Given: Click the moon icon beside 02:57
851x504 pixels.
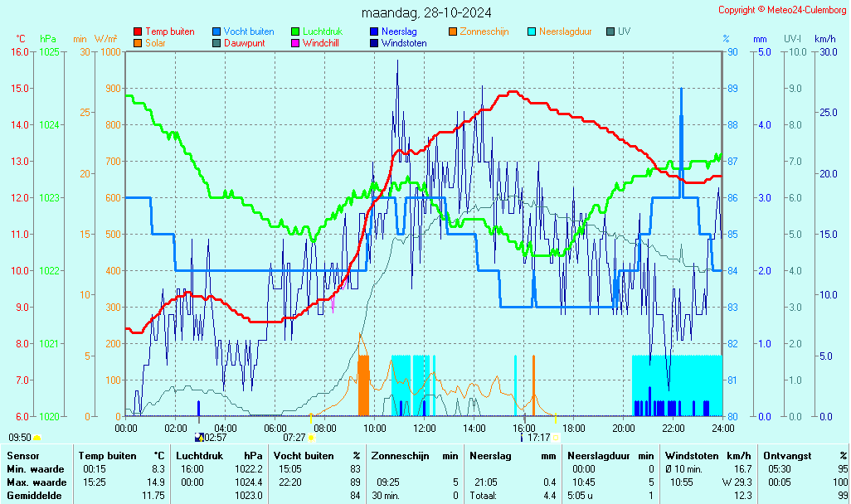Looking at the screenshot, I should [x=198, y=437].
